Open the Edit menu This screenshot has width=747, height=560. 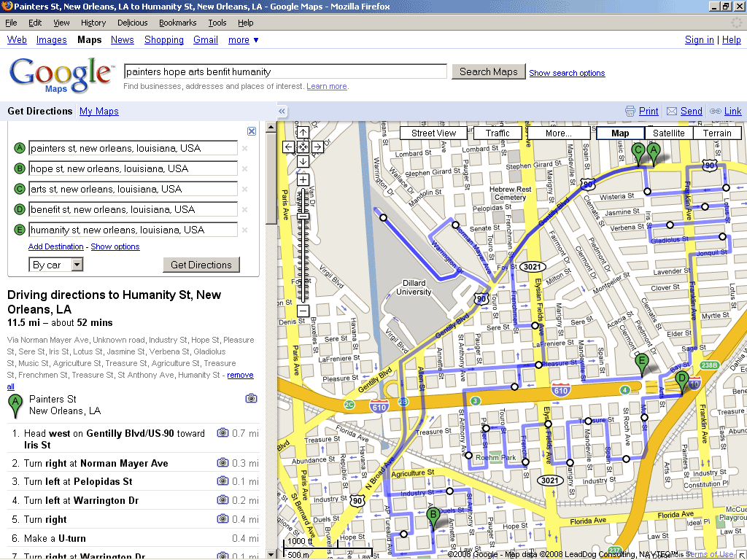[35, 23]
